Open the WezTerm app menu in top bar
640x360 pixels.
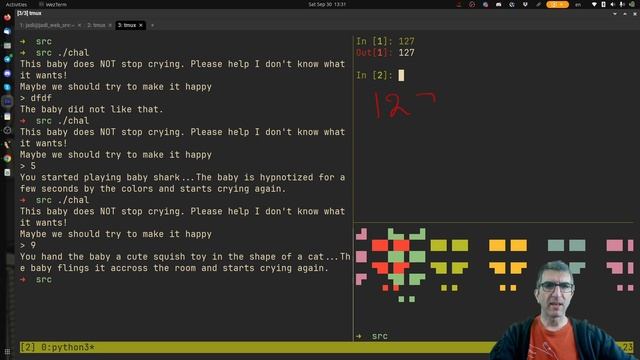point(53,4)
